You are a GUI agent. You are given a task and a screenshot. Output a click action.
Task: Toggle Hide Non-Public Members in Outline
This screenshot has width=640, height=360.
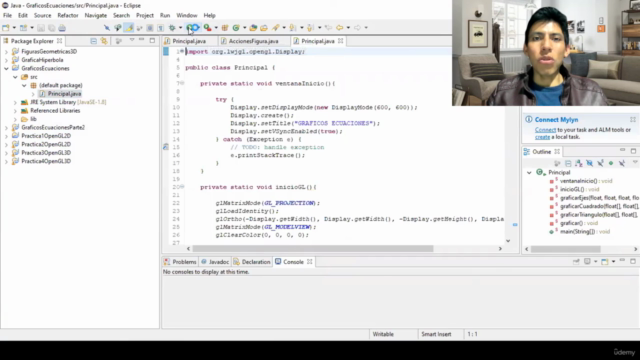(x=611, y=163)
